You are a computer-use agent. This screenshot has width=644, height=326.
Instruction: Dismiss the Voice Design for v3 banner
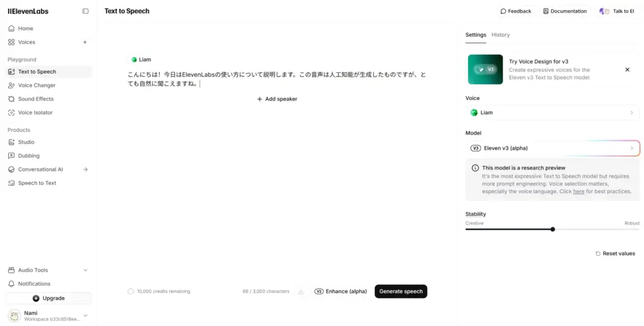[627, 70]
